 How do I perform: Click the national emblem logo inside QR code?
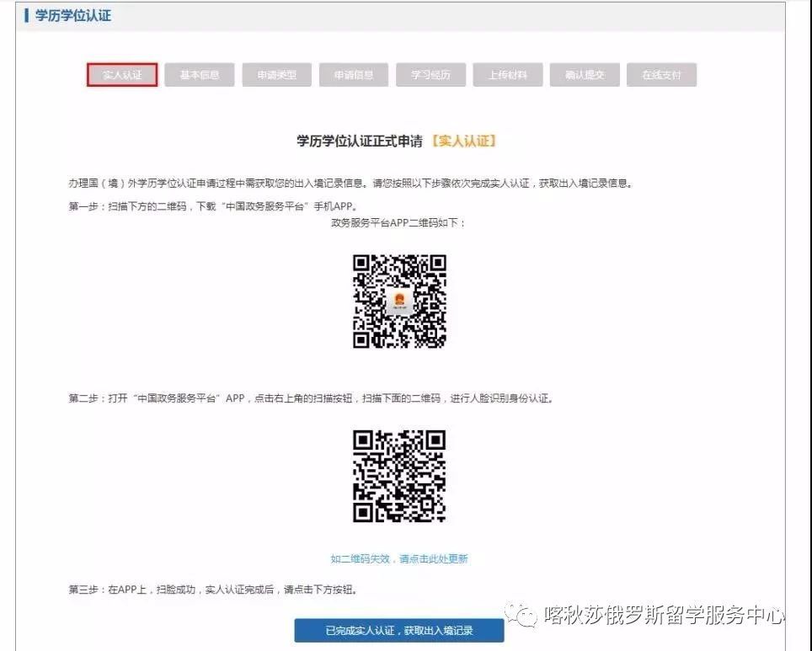(399, 301)
